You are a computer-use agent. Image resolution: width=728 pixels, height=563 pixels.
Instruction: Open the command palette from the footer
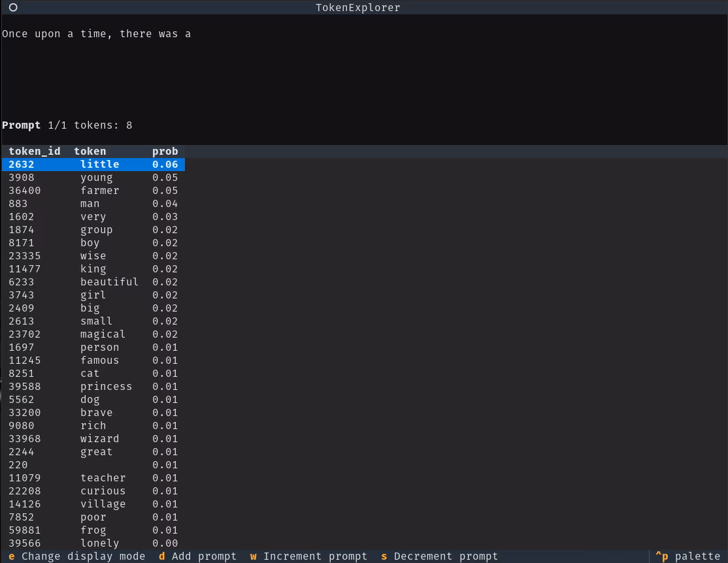687,556
